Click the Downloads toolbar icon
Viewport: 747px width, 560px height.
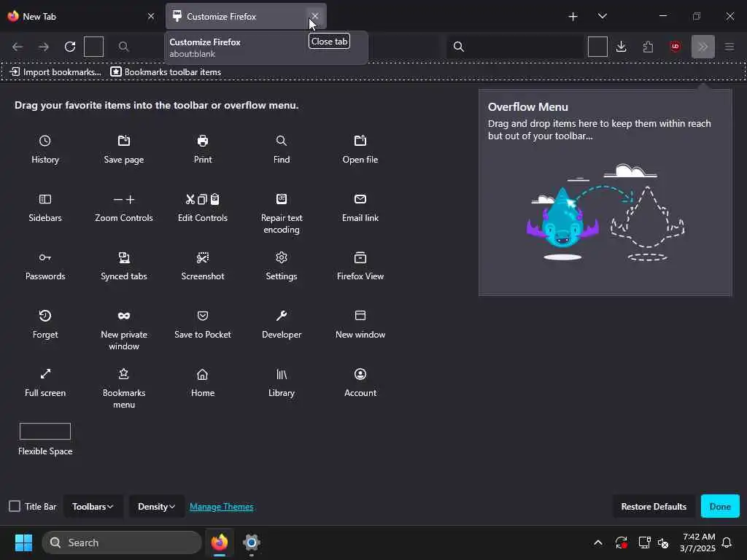[621, 47]
